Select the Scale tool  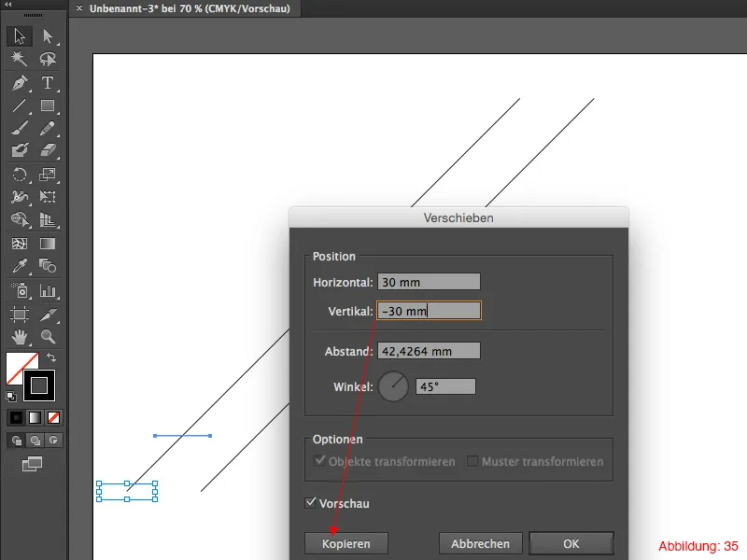48,175
